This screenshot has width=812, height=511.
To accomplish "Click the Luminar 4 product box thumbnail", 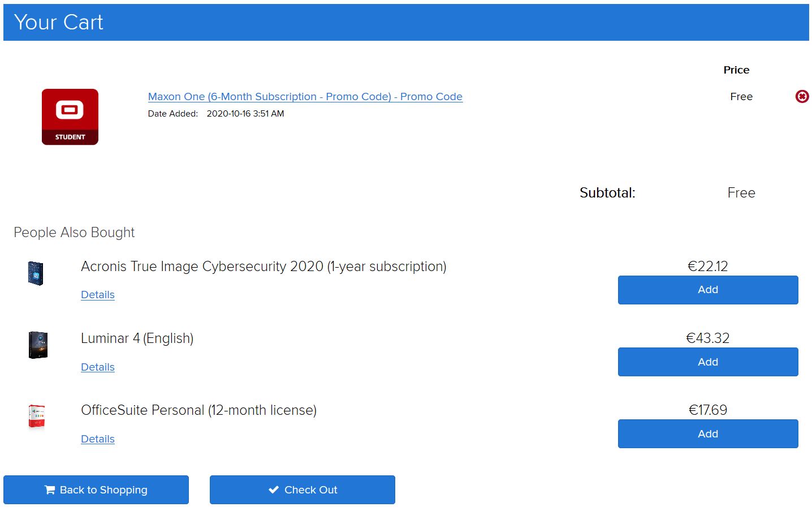I will point(38,345).
